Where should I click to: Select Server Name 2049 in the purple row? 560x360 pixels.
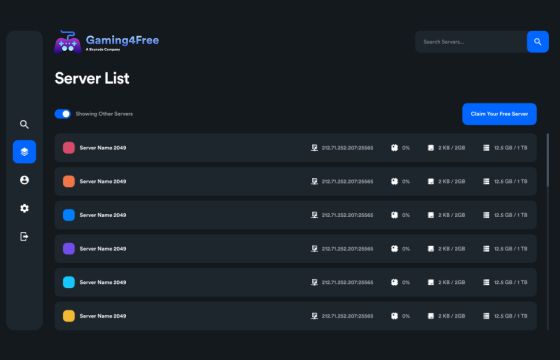pyautogui.click(x=103, y=249)
